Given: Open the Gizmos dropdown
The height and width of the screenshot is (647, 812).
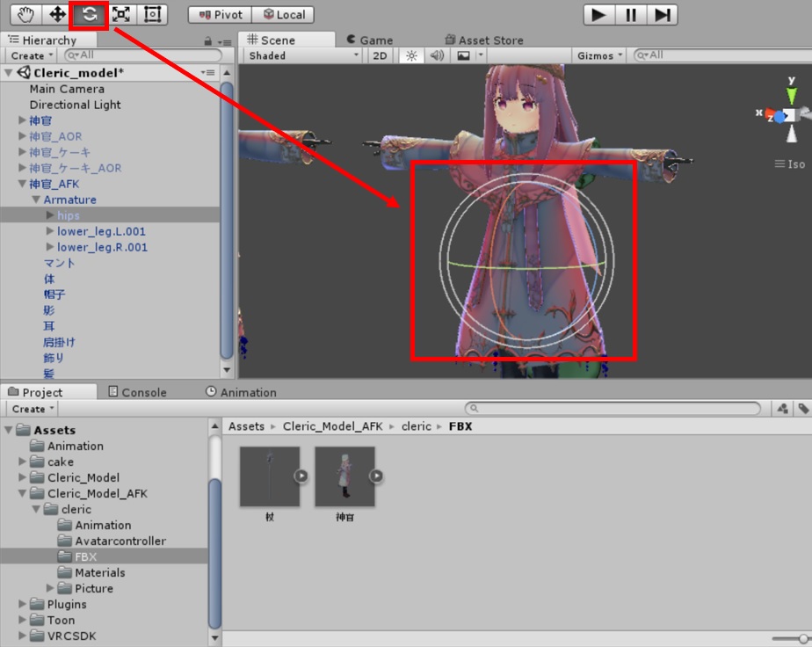Looking at the screenshot, I should click(600, 55).
